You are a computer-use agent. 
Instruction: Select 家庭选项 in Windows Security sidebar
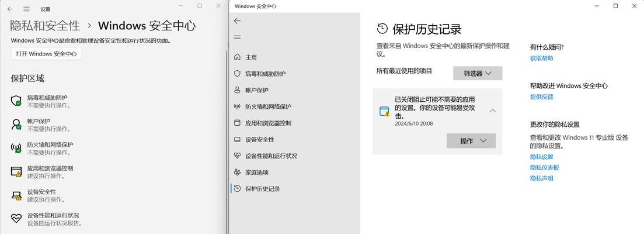coord(257,173)
